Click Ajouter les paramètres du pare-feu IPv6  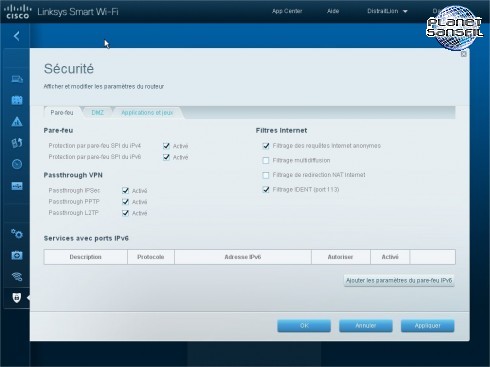click(x=399, y=280)
